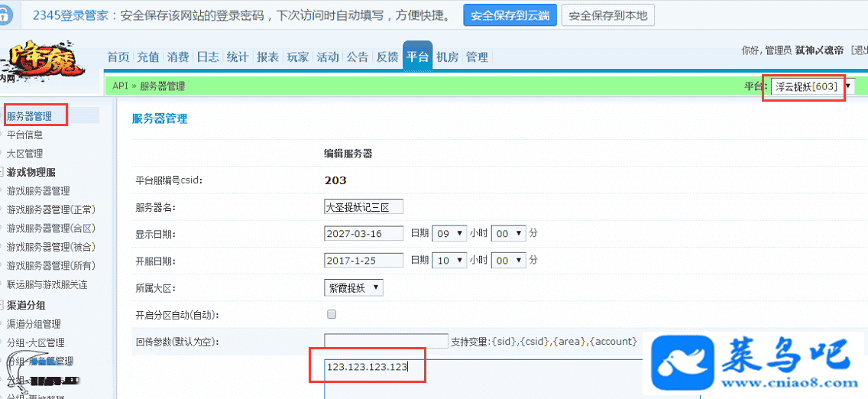The height and width of the screenshot is (399, 868).
Task: Click the 回传参数 text input
Action: 386,341
